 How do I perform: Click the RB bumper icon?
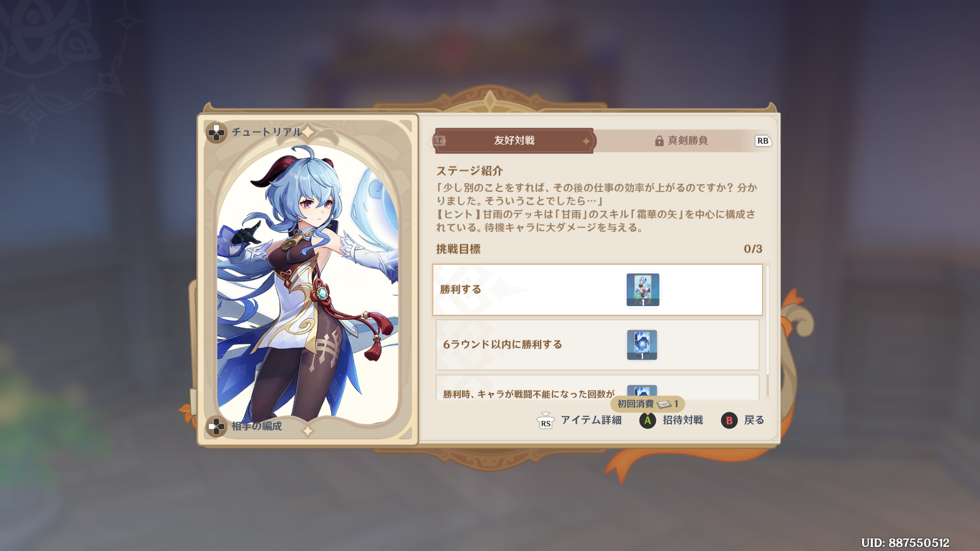(763, 141)
